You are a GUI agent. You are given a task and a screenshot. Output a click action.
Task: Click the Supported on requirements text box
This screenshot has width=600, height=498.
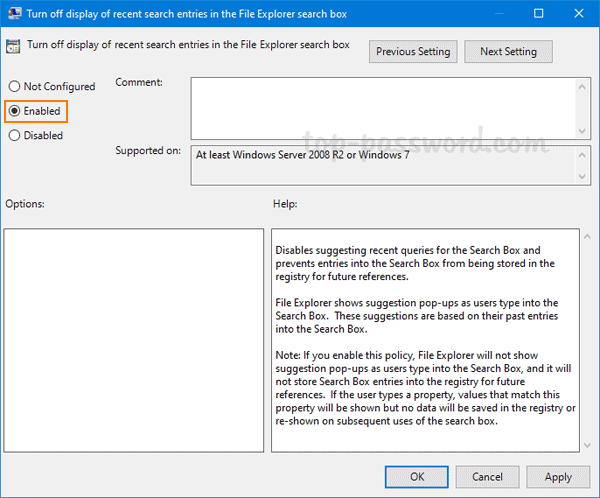pyautogui.click(x=380, y=166)
